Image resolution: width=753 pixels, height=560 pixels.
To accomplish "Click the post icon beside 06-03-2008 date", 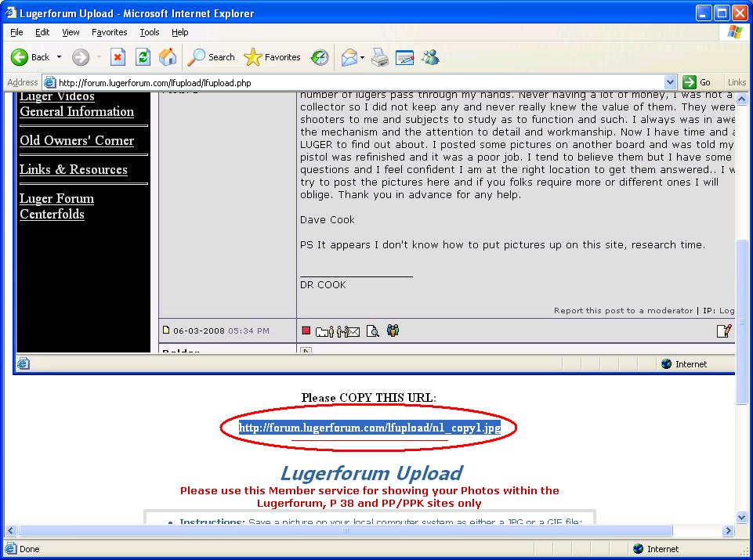I will click(166, 331).
